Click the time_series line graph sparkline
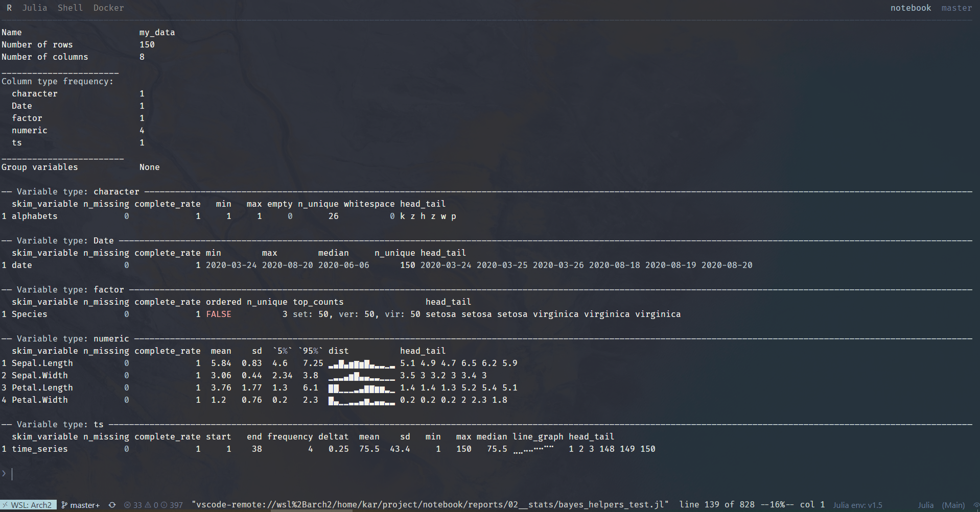The image size is (980, 512). [533, 449]
